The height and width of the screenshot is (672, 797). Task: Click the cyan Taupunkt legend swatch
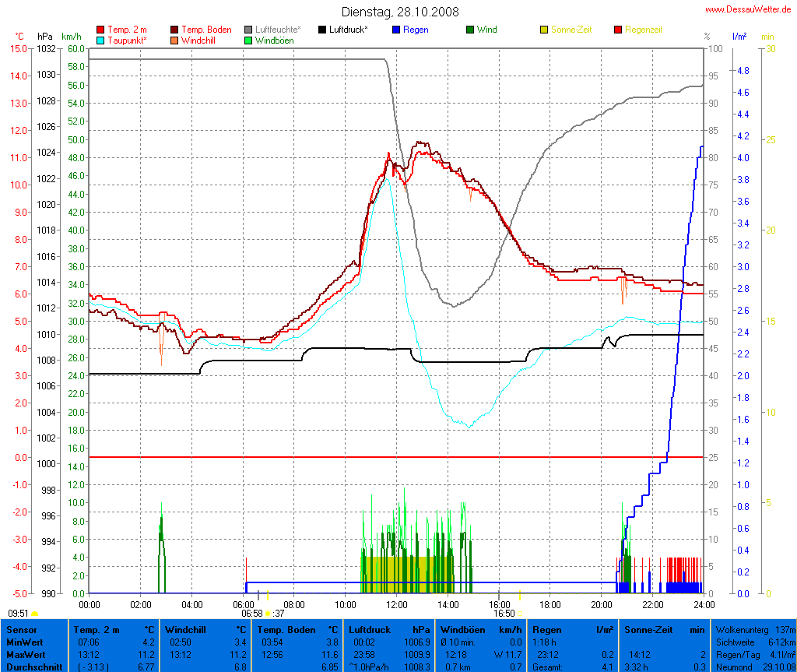tap(100, 40)
